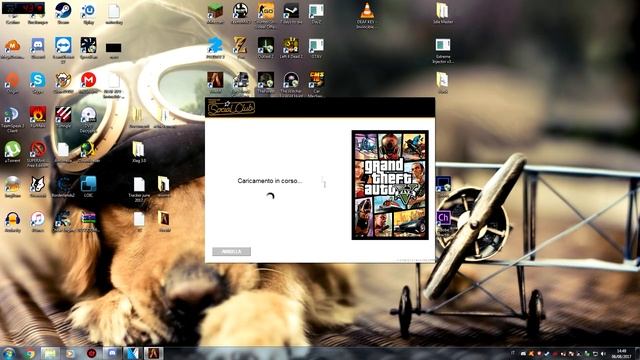Click the Annulla button in Social Club

click(x=231, y=251)
